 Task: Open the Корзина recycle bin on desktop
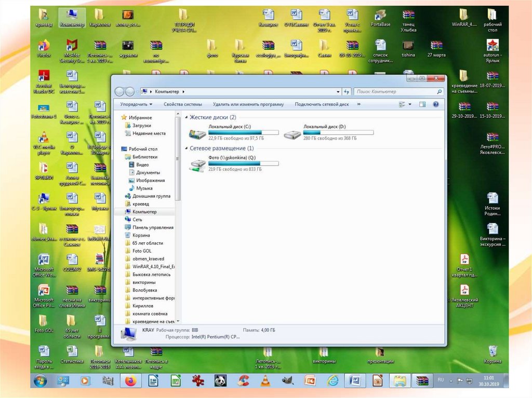(493, 352)
